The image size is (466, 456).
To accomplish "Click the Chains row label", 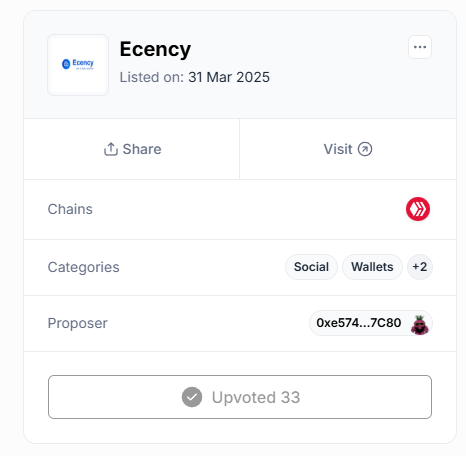I will (x=70, y=209).
